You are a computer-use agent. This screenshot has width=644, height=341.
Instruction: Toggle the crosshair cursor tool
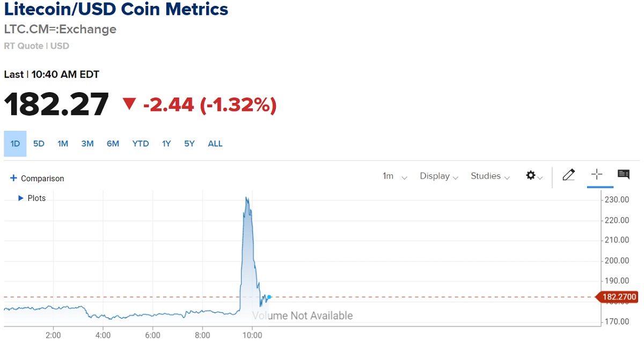point(597,175)
